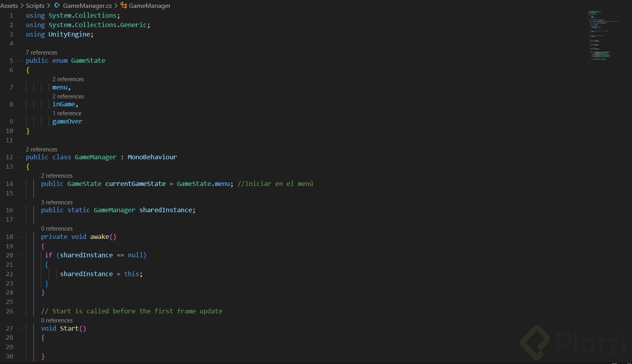This screenshot has height=364, width=632.
Task: Click the class symbol icon in the breadcrumb
Action: [x=124, y=5]
